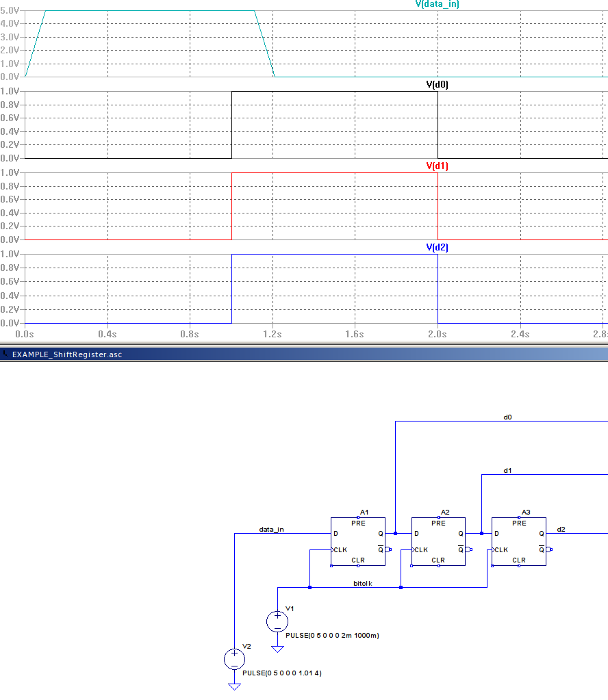This screenshot has height=700, width=608.
Task: Select the V(d0) trace label
Action: pyautogui.click(x=436, y=85)
